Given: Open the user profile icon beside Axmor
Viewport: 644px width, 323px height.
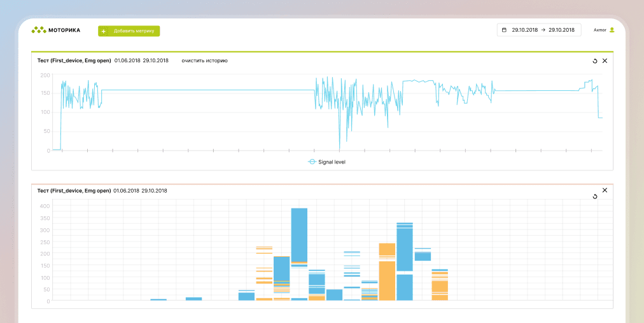Looking at the screenshot, I should pos(612,30).
